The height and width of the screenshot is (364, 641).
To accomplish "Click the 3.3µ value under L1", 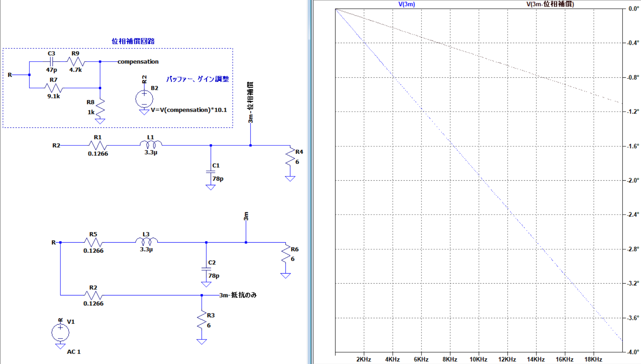I will [151, 152].
